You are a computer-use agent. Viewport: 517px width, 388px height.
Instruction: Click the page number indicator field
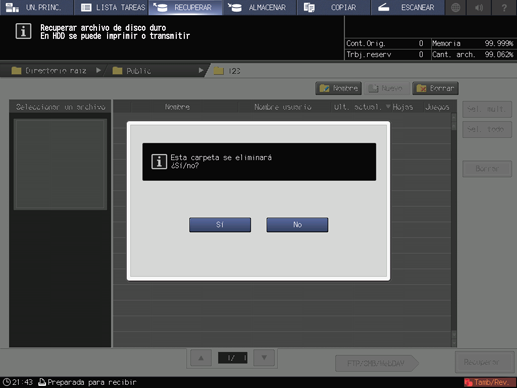232,358
